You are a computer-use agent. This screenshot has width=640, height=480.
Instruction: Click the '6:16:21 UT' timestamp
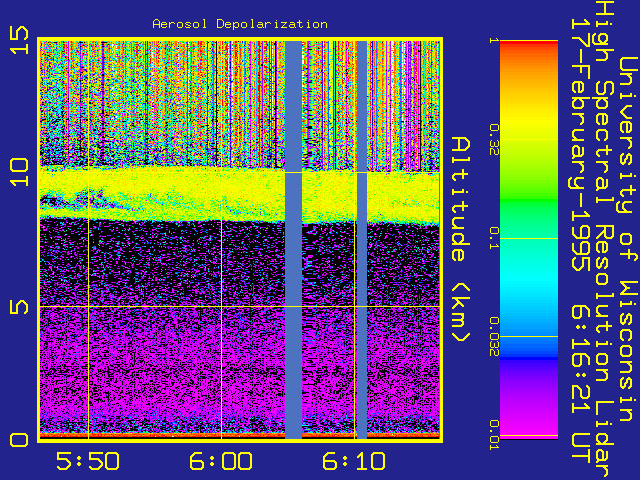click(580, 385)
